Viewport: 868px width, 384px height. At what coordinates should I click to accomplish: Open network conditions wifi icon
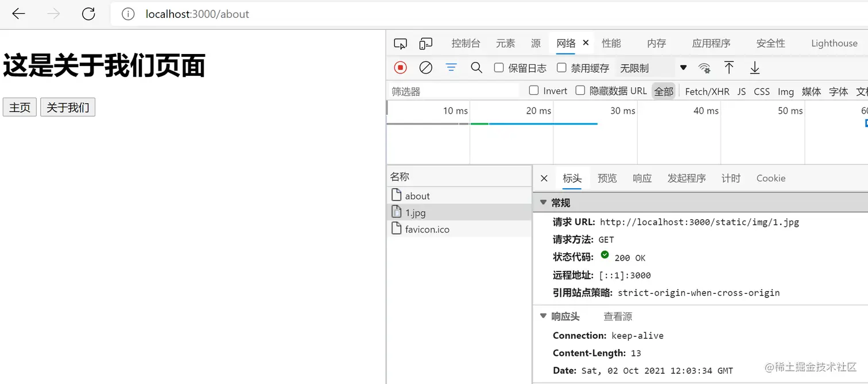[x=704, y=68]
